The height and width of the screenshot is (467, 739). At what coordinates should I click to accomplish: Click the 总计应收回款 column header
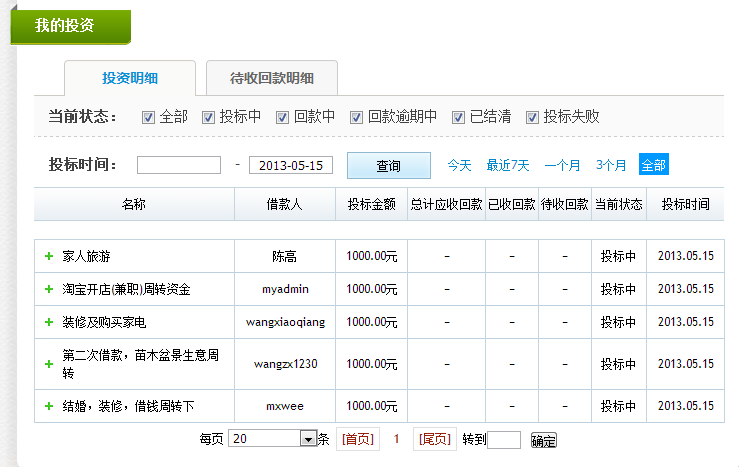(446, 204)
